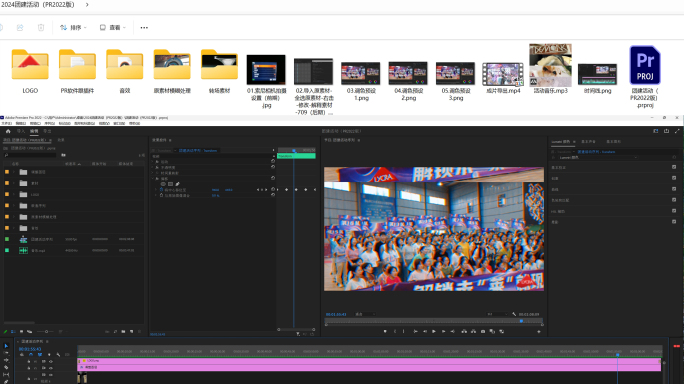Select the Slip tool
The image size is (684, 384).
[x=6, y=374]
